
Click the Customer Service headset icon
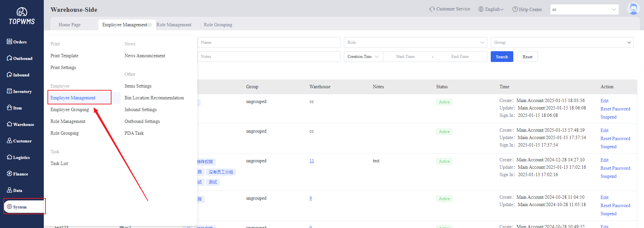(432, 9)
